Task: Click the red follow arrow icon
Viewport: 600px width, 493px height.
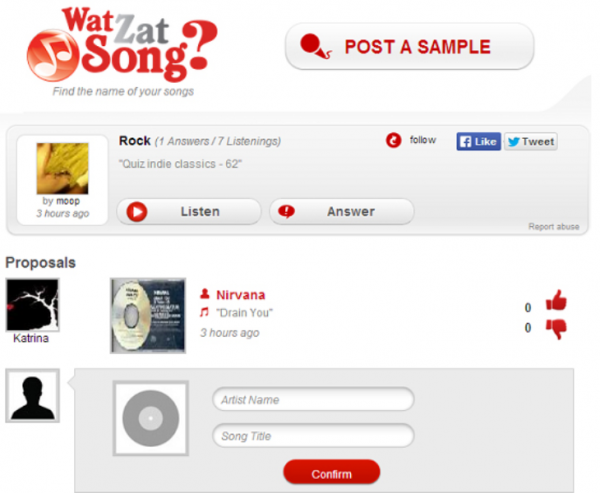Action: coord(393,140)
